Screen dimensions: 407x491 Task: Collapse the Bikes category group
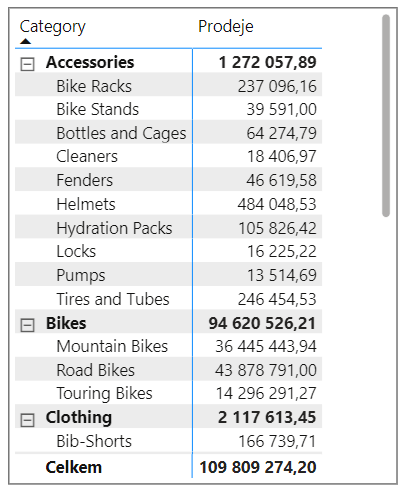click(27, 325)
